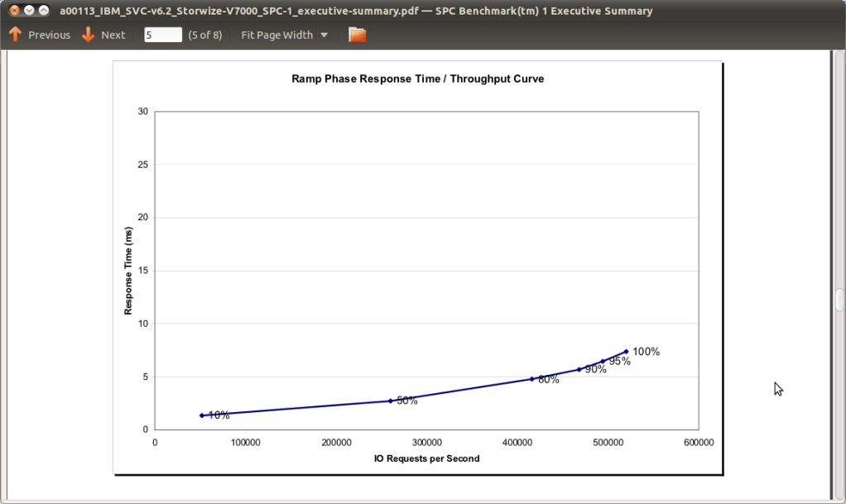This screenshot has height=504, width=846.
Task: Click the orange Next page arrow icon
Action: tap(88, 35)
